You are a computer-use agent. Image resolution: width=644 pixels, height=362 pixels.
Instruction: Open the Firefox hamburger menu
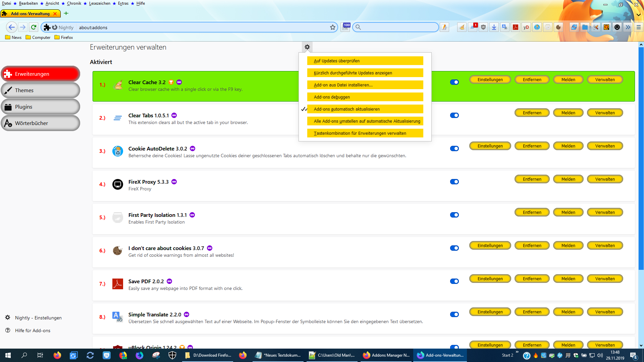tap(639, 27)
